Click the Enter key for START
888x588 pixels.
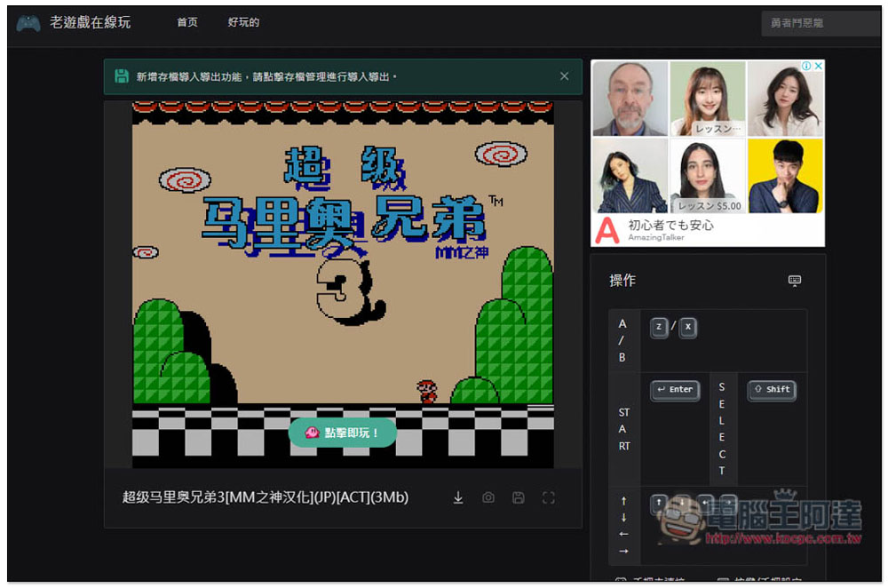675,390
